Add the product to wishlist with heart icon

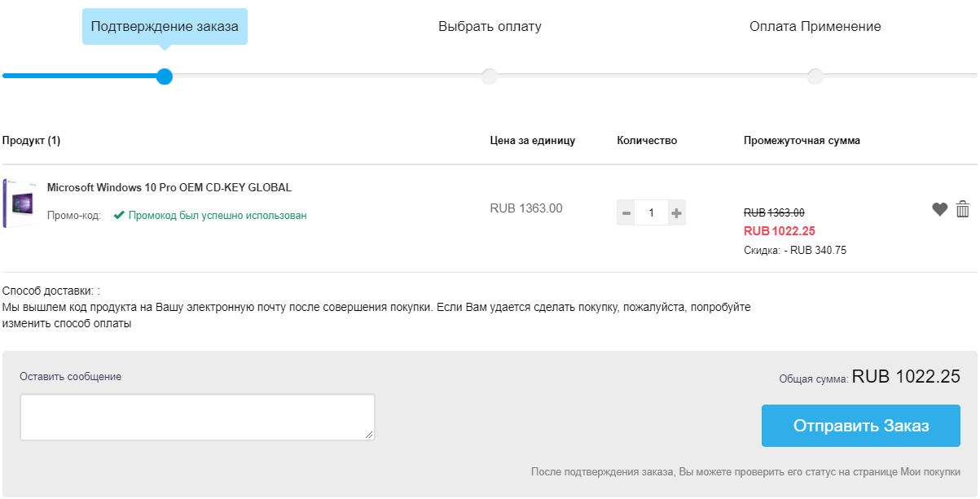(939, 209)
